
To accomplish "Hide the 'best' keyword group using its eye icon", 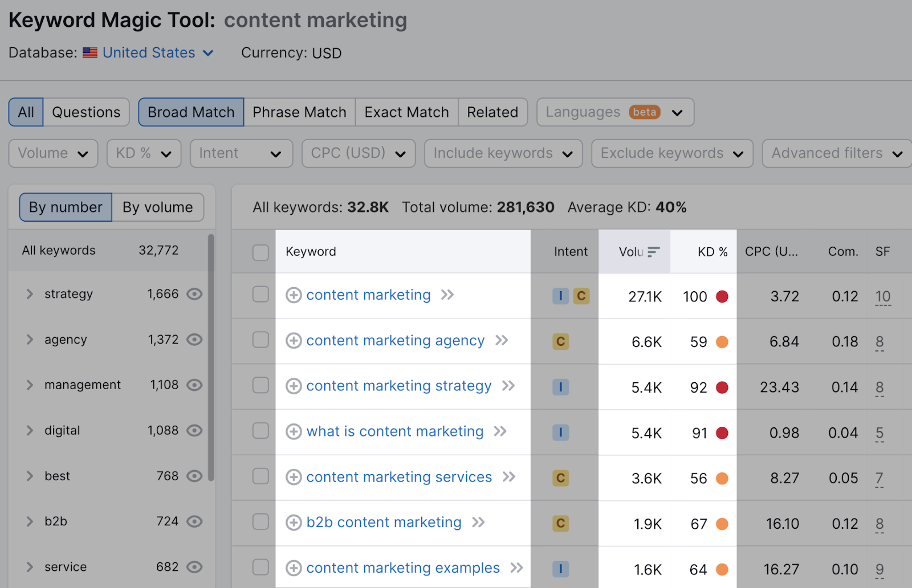I will pos(194,476).
